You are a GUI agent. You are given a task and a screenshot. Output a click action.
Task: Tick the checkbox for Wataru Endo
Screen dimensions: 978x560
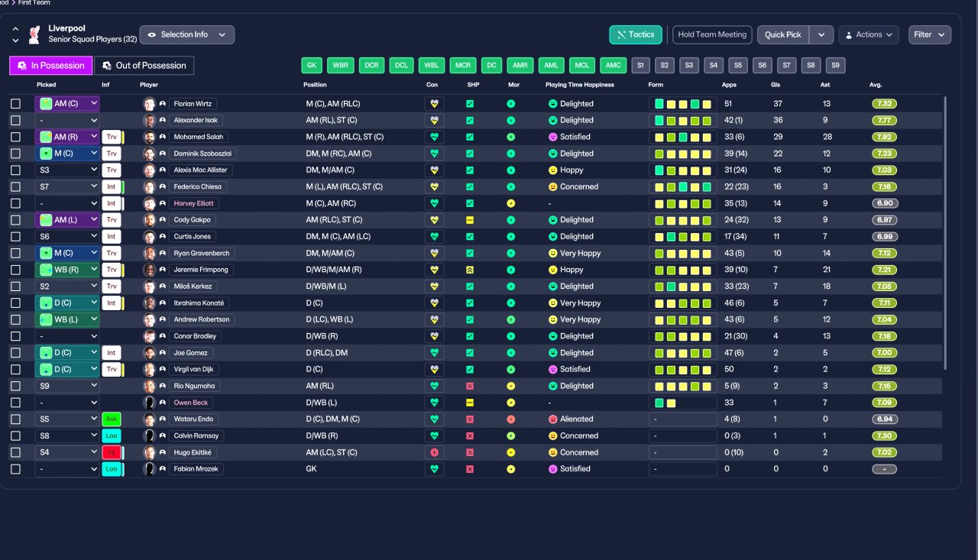(x=15, y=419)
